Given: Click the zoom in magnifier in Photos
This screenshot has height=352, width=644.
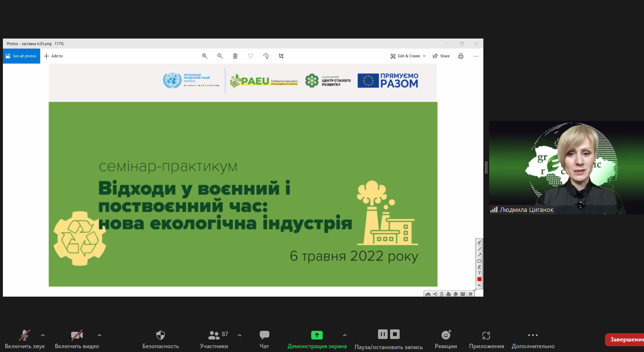Looking at the screenshot, I should 204,56.
